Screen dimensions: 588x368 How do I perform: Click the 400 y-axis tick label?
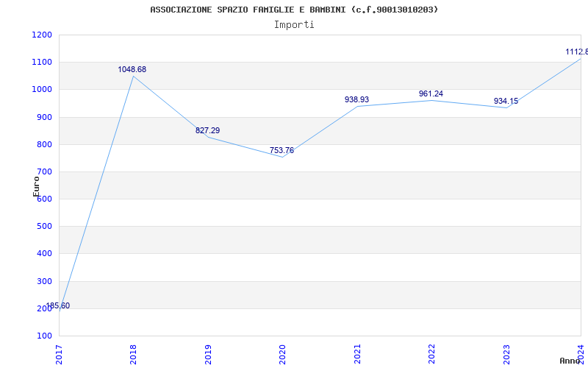[x=44, y=254]
